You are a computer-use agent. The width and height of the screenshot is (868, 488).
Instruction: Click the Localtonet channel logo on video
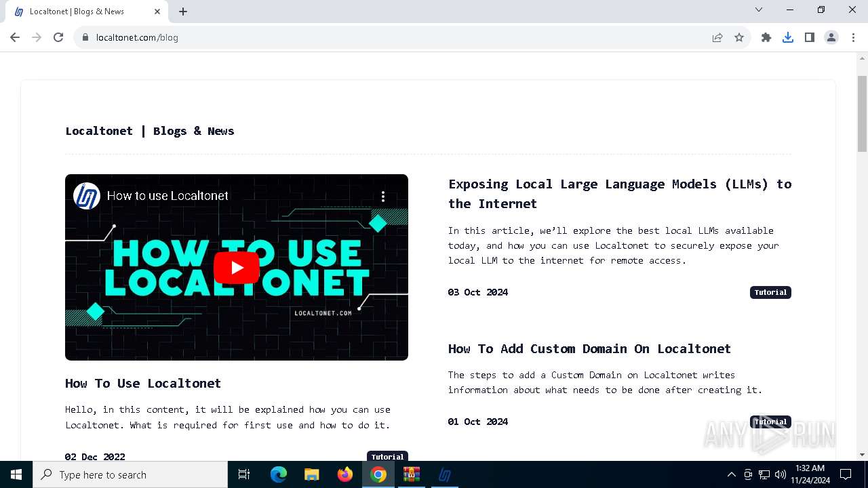(87, 196)
